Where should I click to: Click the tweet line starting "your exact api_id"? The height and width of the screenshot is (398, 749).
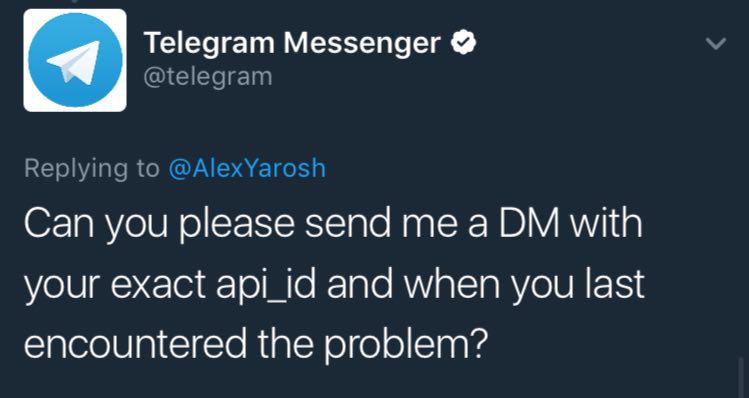334,284
